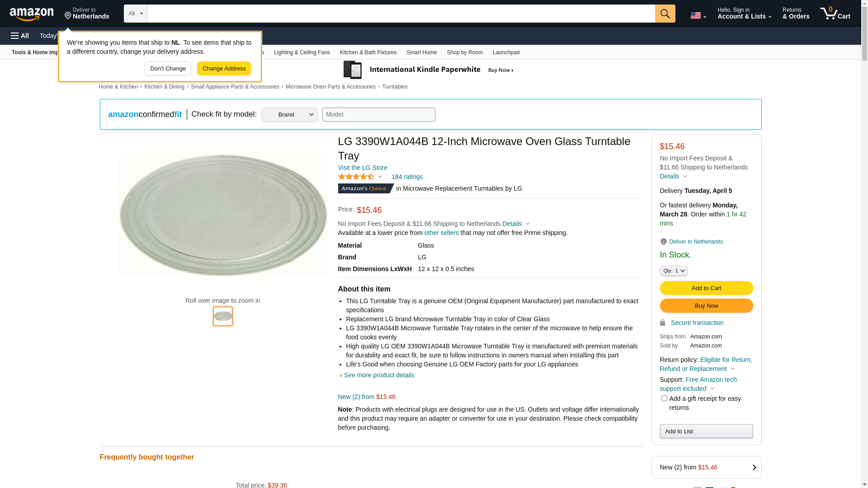
Task: Click the search magnifier button
Action: click(x=665, y=14)
